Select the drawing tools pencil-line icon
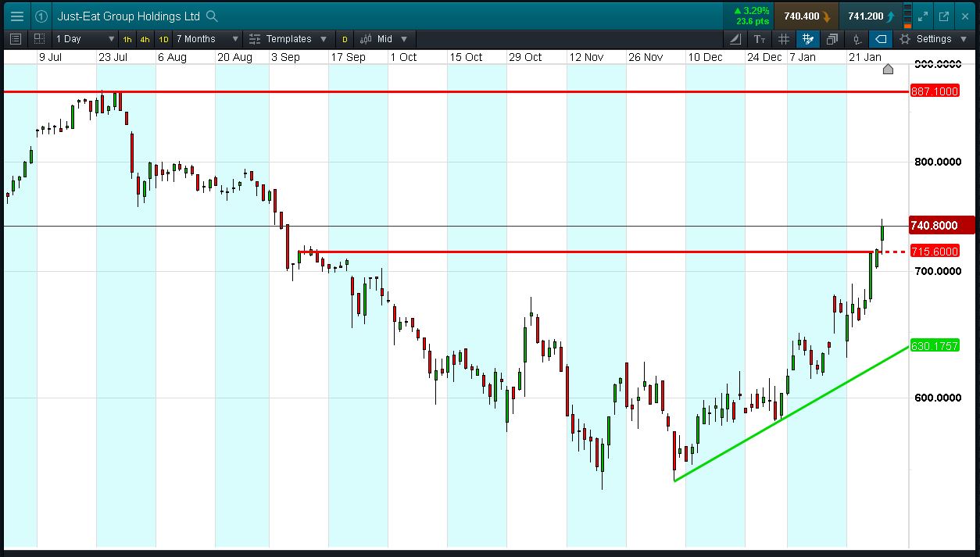This screenshot has height=557, width=980. tap(736, 39)
